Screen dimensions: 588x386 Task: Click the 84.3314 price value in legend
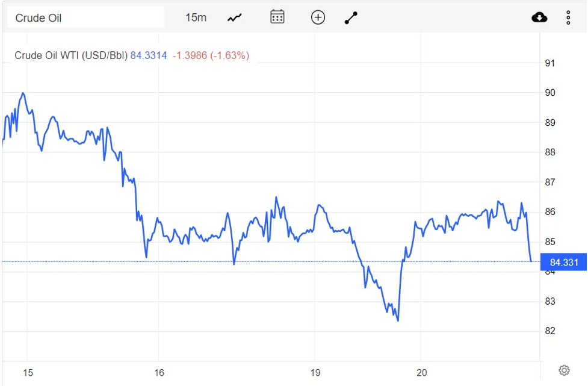tap(149, 55)
